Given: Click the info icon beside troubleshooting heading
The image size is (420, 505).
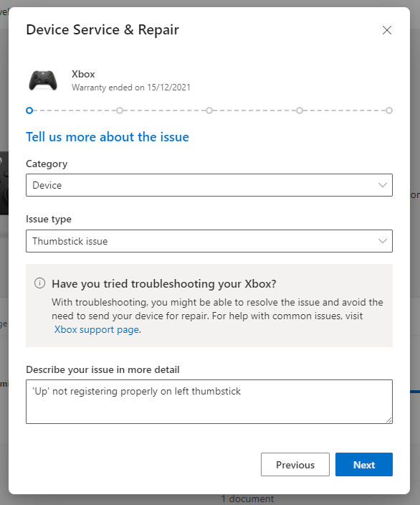Looking at the screenshot, I should 39,283.
